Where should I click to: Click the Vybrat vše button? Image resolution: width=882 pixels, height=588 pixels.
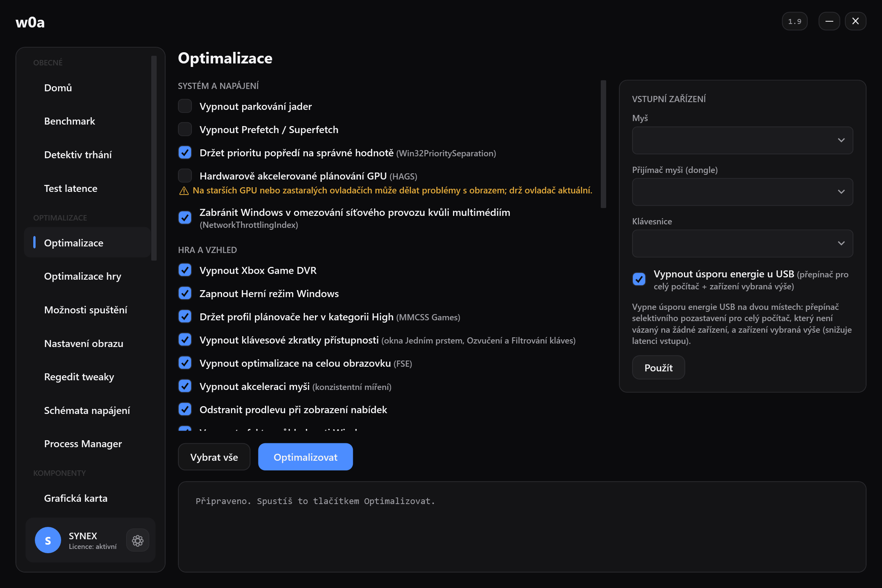click(214, 457)
